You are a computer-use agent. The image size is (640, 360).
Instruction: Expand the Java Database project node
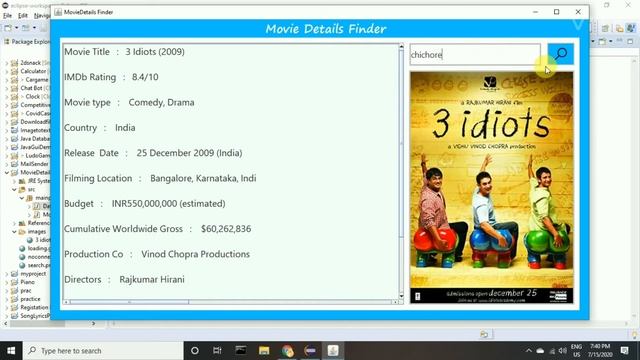pyautogui.click(x=7, y=139)
